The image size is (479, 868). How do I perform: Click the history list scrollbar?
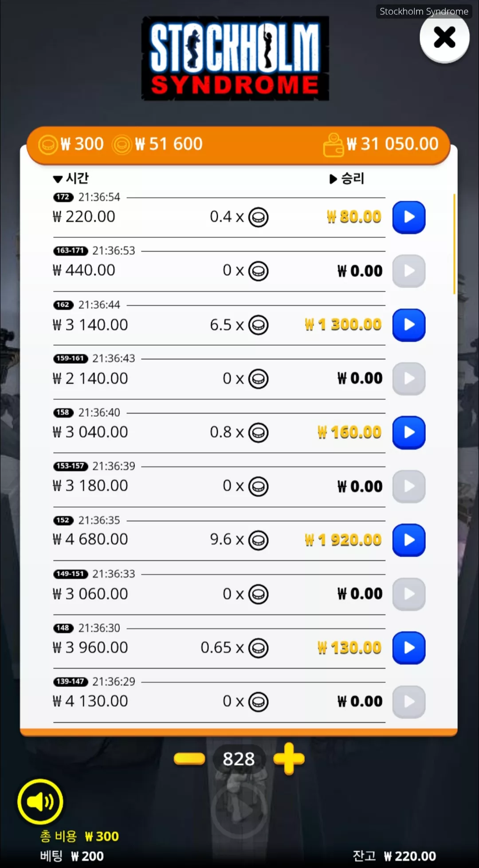454,244
